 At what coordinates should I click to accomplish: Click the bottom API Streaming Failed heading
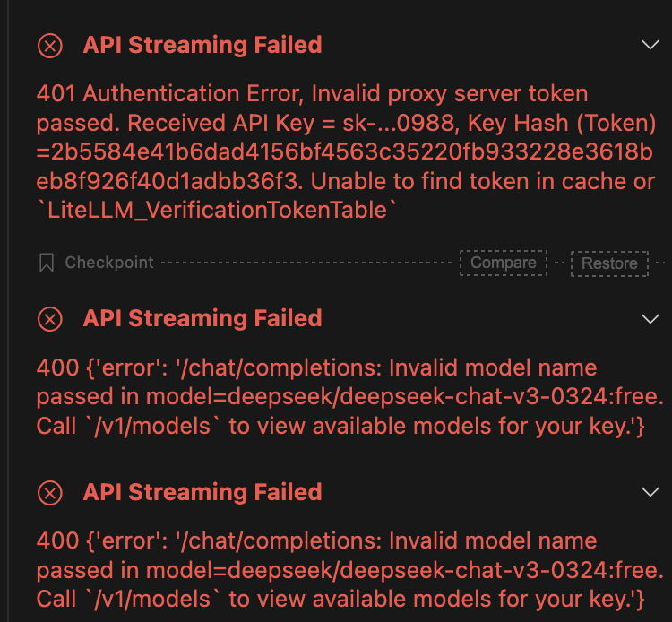[x=202, y=492]
